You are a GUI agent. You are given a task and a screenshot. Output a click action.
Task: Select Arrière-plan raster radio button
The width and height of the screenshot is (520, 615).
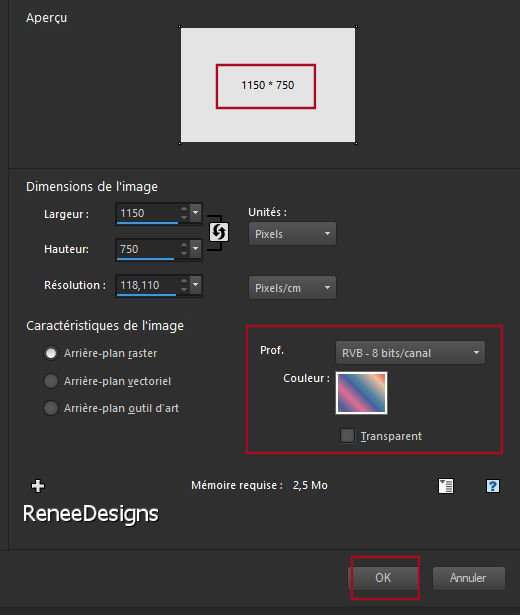tap(51, 353)
